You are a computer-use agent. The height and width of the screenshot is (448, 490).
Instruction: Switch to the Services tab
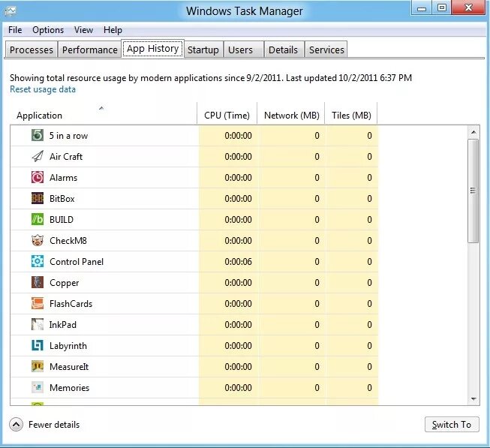pyautogui.click(x=326, y=50)
